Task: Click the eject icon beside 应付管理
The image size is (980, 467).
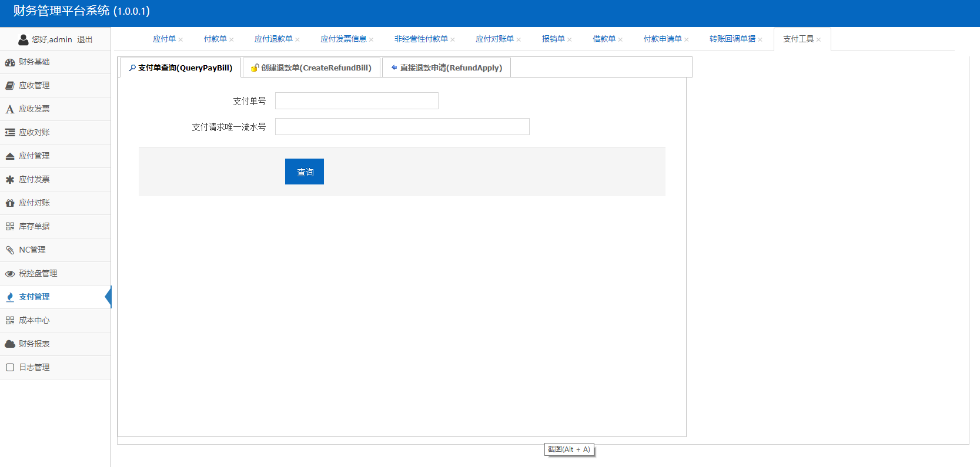Action: pyautogui.click(x=10, y=156)
